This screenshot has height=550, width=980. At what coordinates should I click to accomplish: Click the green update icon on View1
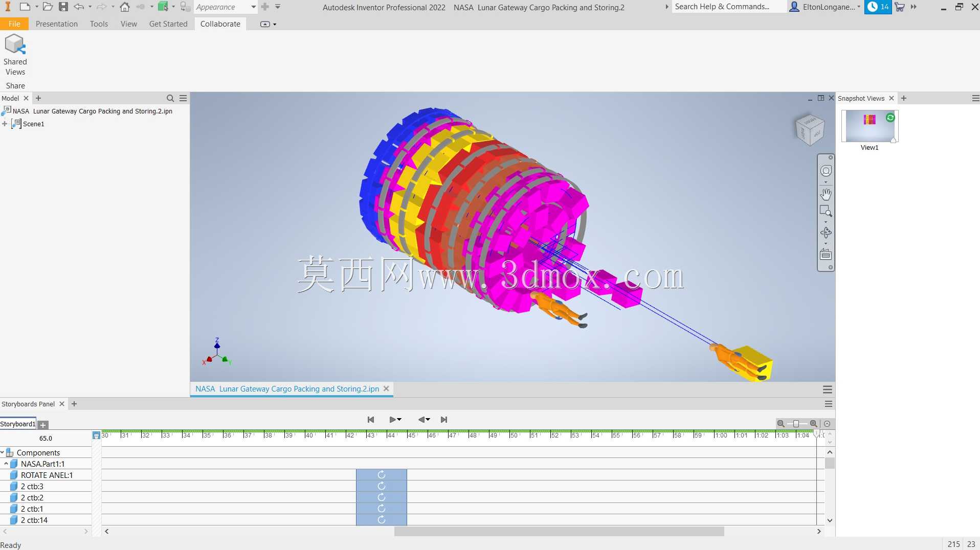tap(890, 118)
